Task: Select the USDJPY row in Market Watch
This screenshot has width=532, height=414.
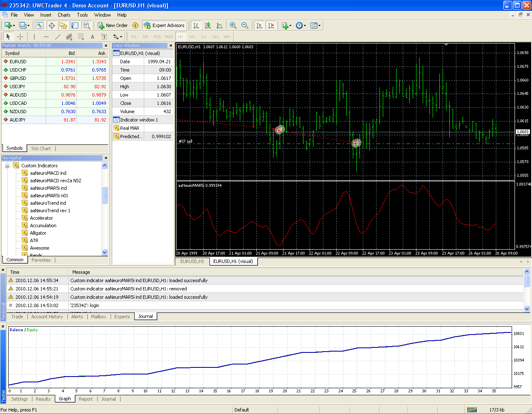Action: 55,87
